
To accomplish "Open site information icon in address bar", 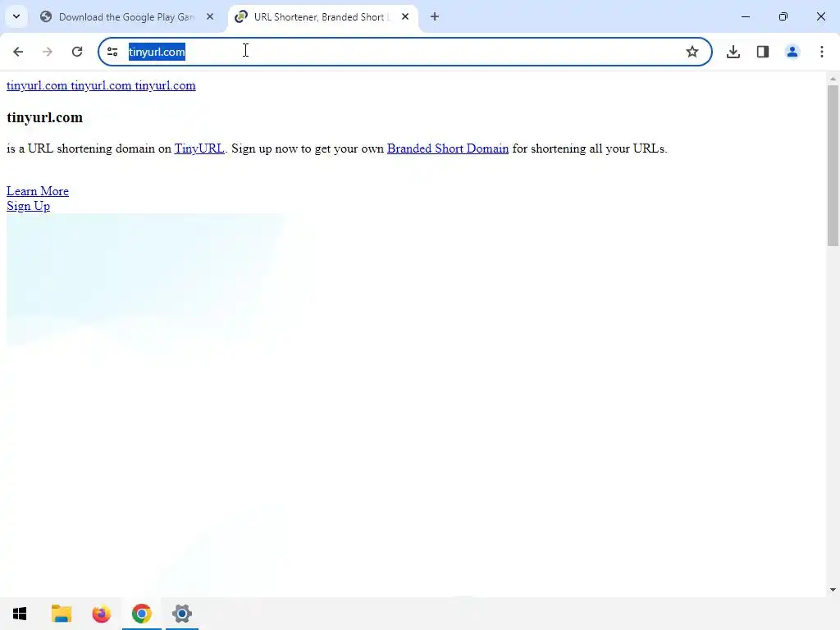I will (112, 52).
